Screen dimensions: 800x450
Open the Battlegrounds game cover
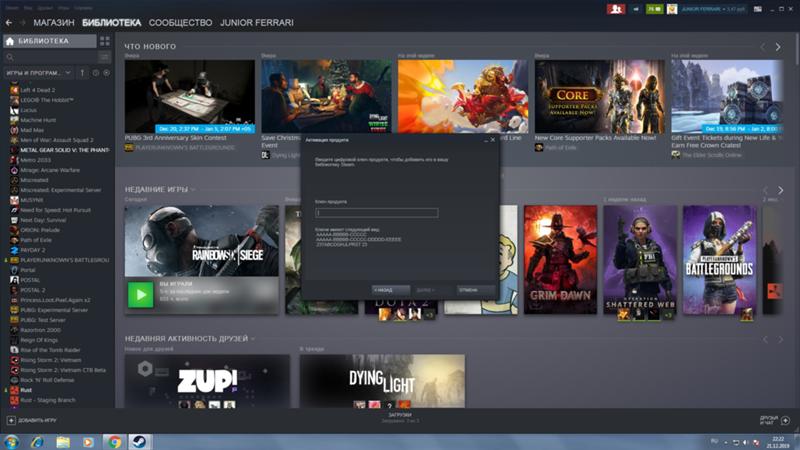point(719,260)
